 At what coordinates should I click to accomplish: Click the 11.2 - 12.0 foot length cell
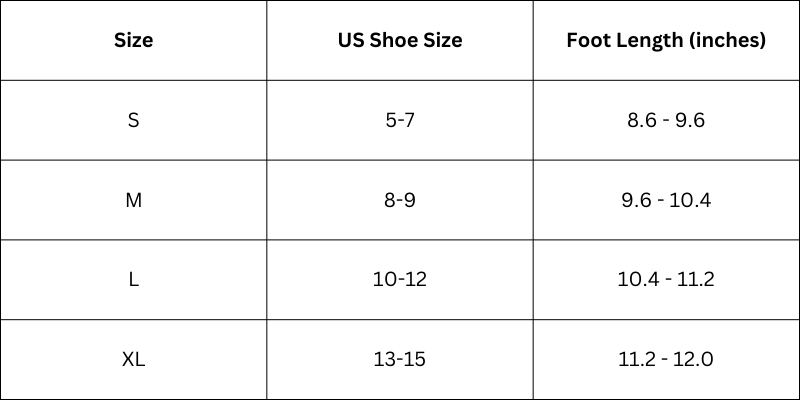click(666, 360)
